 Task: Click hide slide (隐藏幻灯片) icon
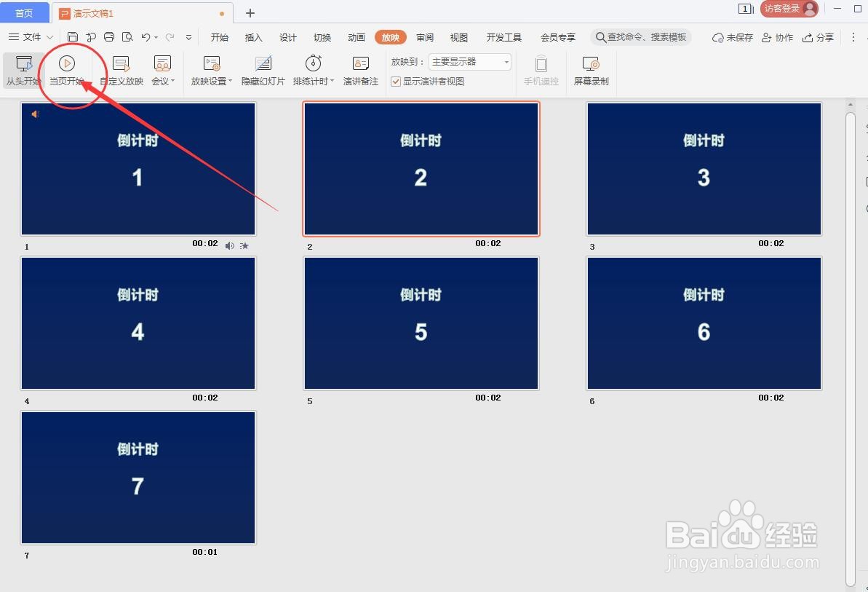coord(263,63)
